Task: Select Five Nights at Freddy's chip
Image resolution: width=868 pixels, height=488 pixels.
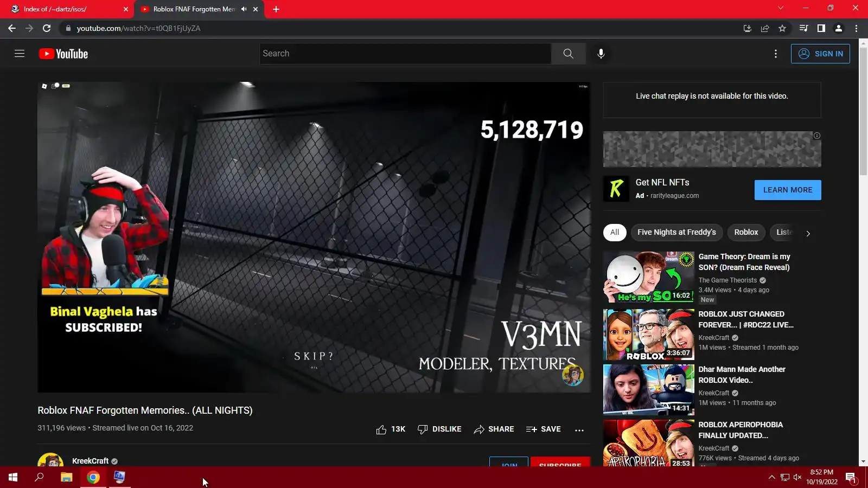Action: [x=676, y=233]
